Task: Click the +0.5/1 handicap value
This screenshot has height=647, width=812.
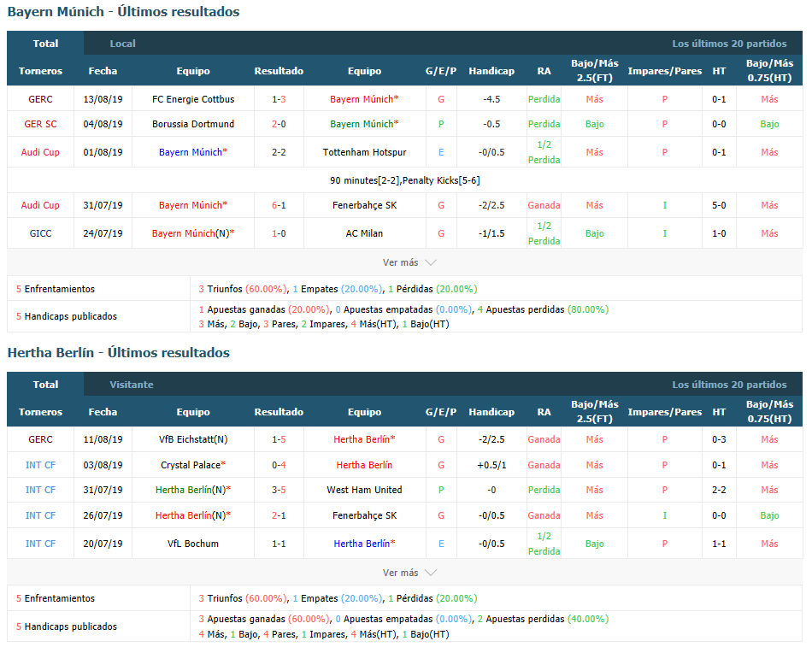Action: click(491, 465)
